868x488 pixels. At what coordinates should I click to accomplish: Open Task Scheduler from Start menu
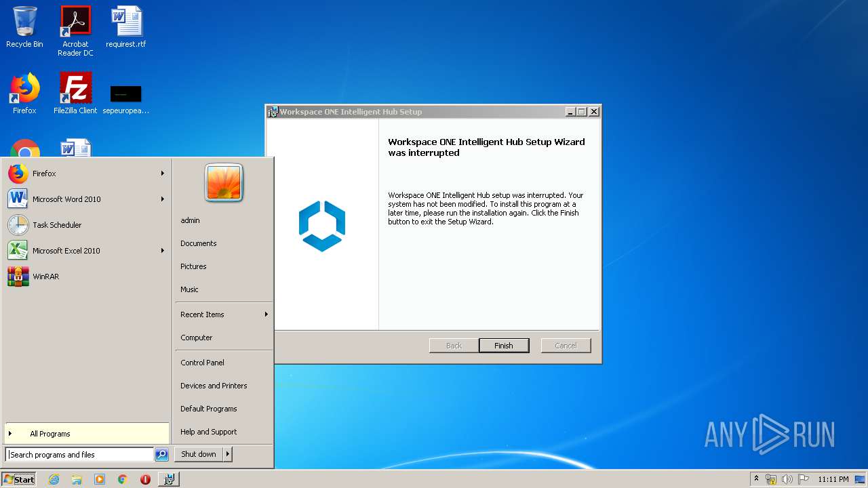(86, 225)
